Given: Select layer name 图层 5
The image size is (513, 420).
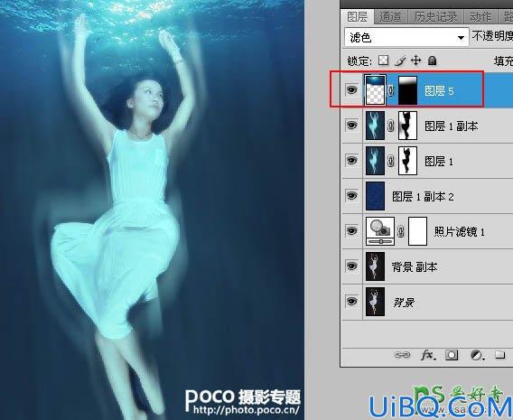Looking at the screenshot, I should point(439,91).
